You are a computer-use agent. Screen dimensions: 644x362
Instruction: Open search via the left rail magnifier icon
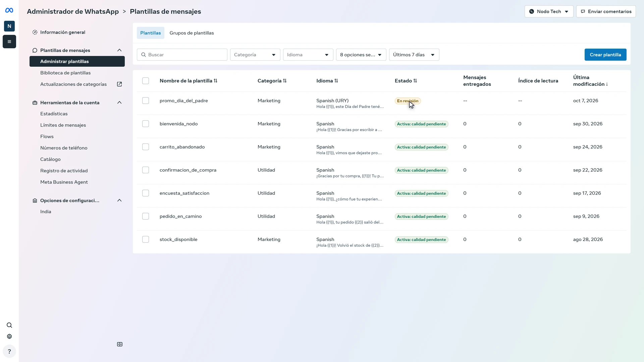pos(9,325)
